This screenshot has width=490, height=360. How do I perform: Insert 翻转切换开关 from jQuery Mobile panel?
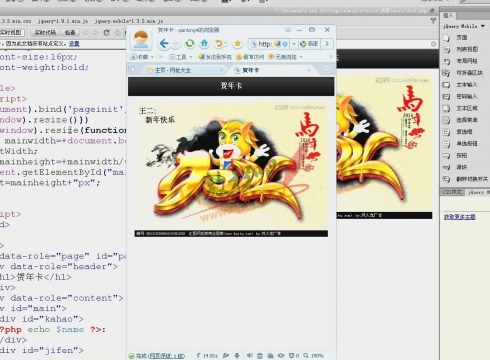click(472, 179)
